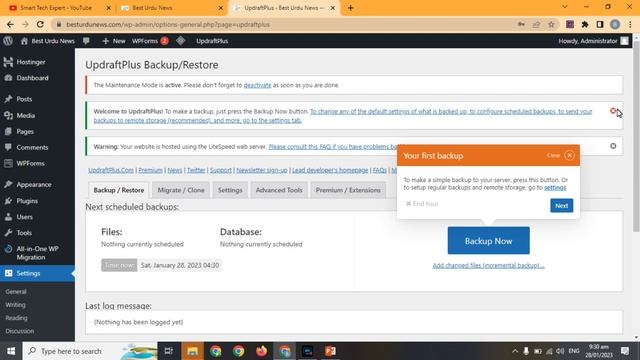The height and width of the screenshot is (360, 640).
Task: Open General settings submenu
Action: [16, 291]
